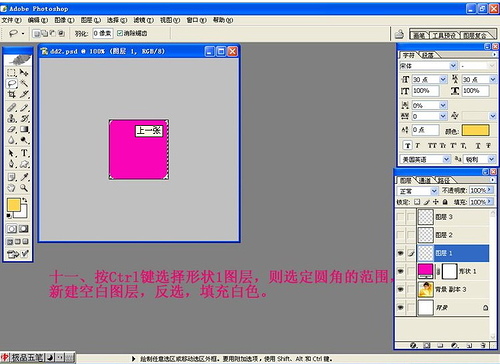500x364 pixels.
Task: Select the Brush tool
Action: tap(24, 107)
